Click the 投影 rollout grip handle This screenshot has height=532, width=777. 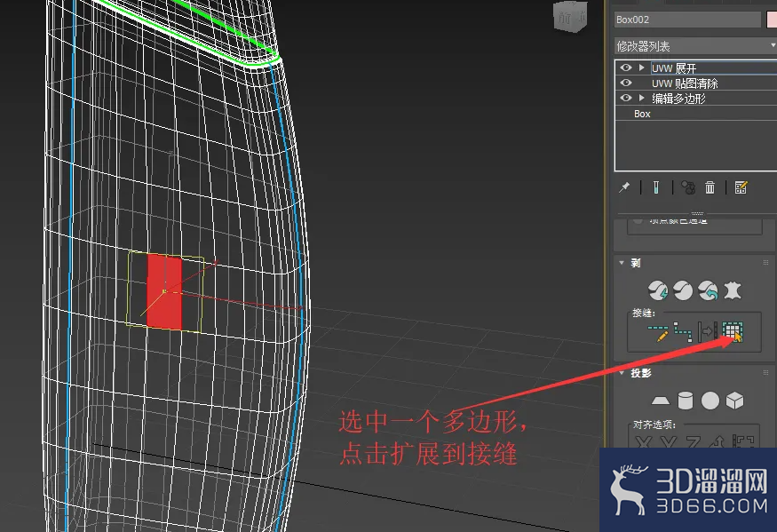765,373
